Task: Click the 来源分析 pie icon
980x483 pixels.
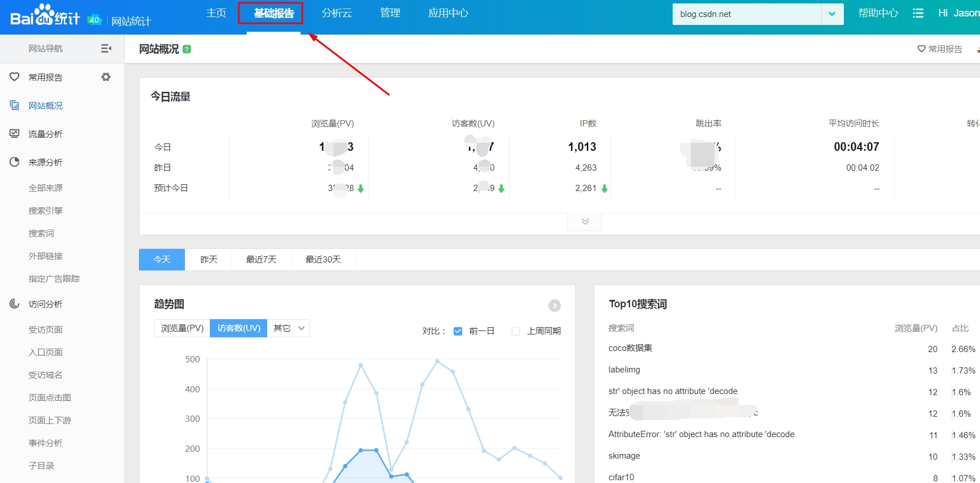Action: pyautogui.click(x=15, y=162)
